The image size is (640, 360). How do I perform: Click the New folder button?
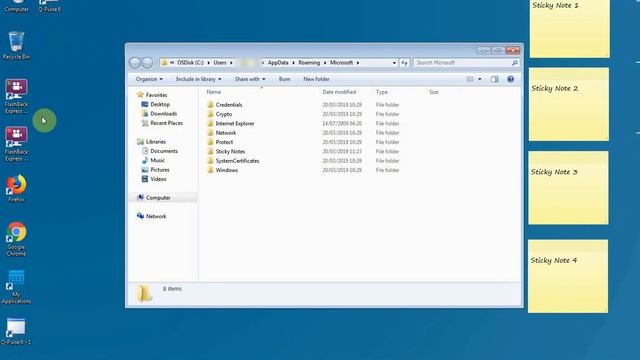(x=316, y=79)
